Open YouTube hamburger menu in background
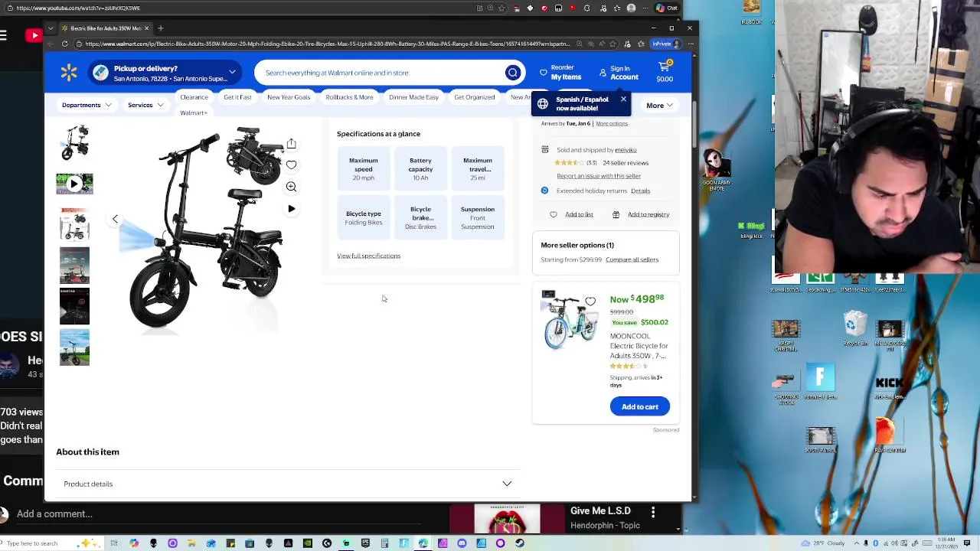The image size is (980, 551). 3,35
